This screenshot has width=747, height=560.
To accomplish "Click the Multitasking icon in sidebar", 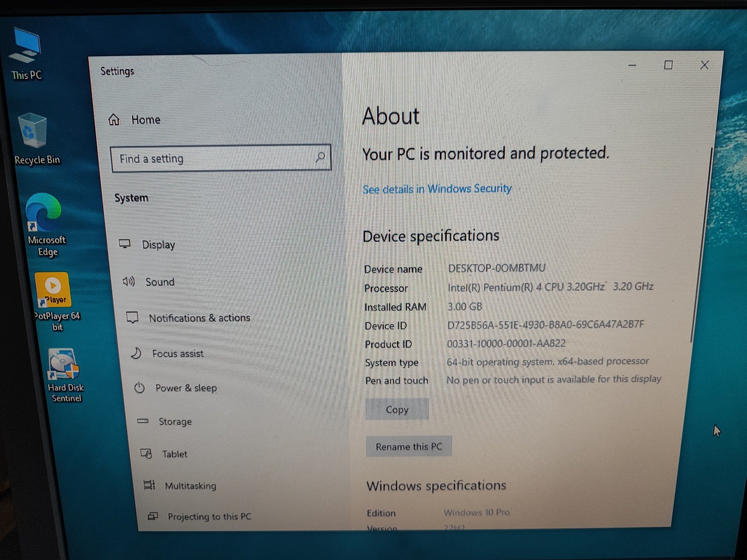I will [x=149, y=485].
